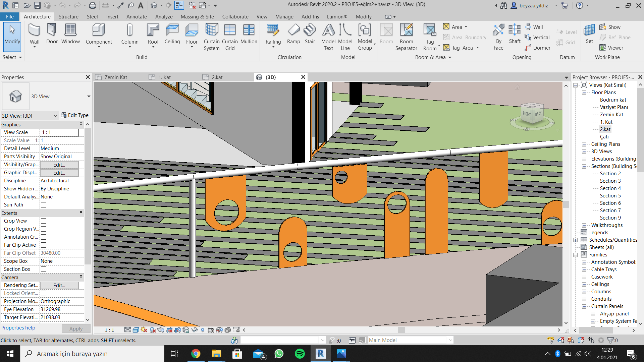Enable Crop View in Properties
Viewport: 644px width, 362px height.
click(x=43, y=221)
